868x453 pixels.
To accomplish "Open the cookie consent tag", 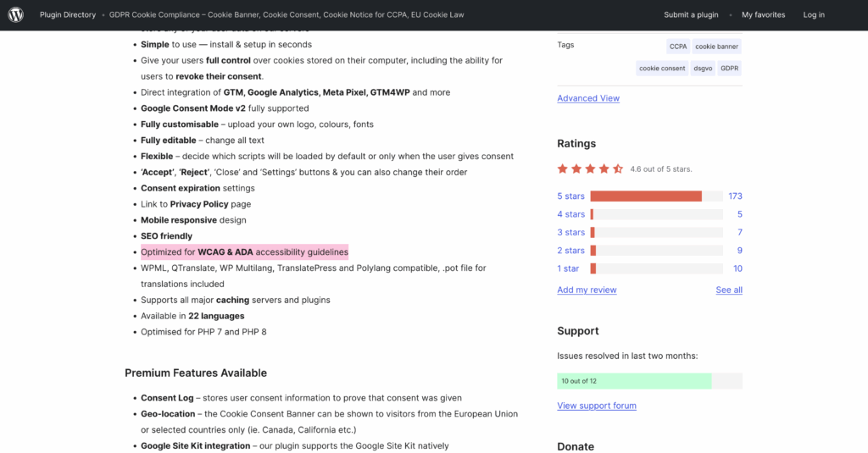I will 662,69.
